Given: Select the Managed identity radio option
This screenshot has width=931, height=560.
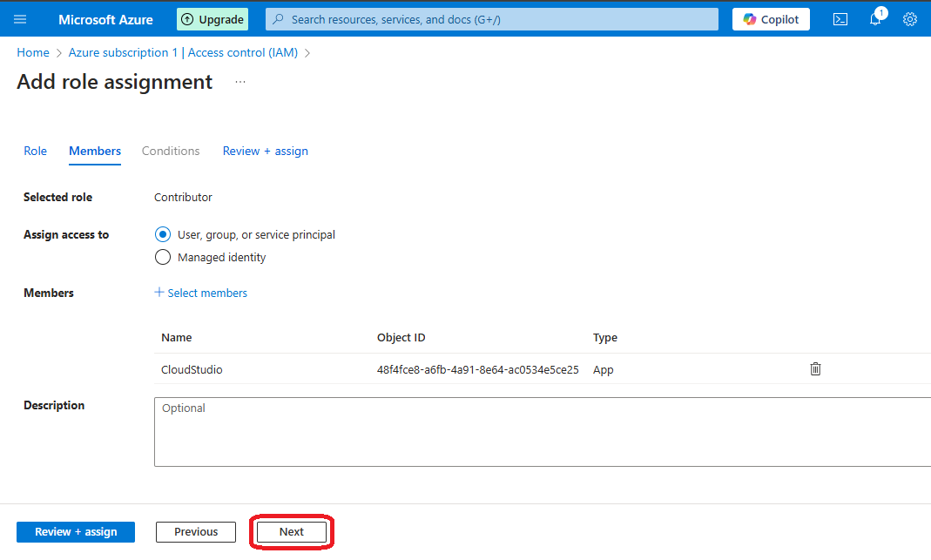Looking at the screenshot, I should (162, 257).
